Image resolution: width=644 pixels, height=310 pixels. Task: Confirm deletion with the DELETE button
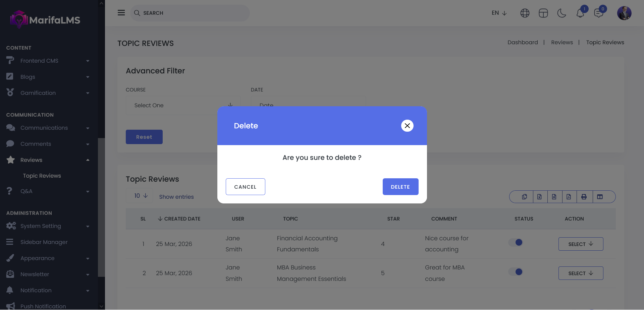(400, 187)
